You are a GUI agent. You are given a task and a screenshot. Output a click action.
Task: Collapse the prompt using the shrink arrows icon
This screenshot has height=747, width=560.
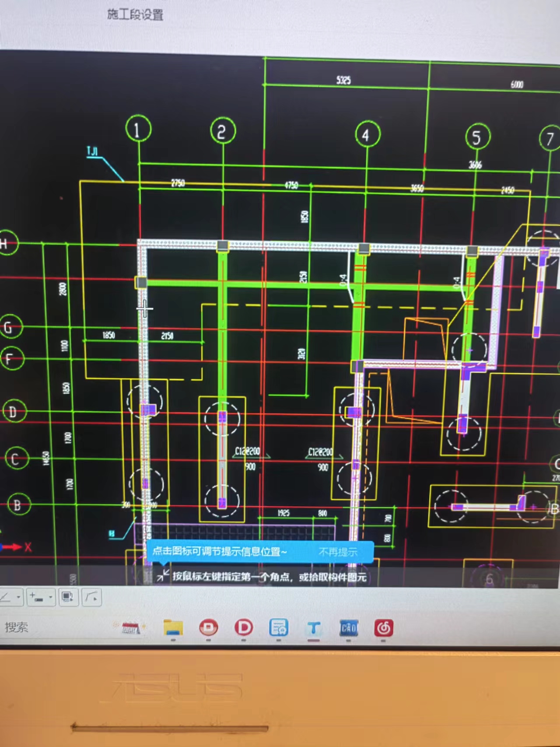click(163, 576)
